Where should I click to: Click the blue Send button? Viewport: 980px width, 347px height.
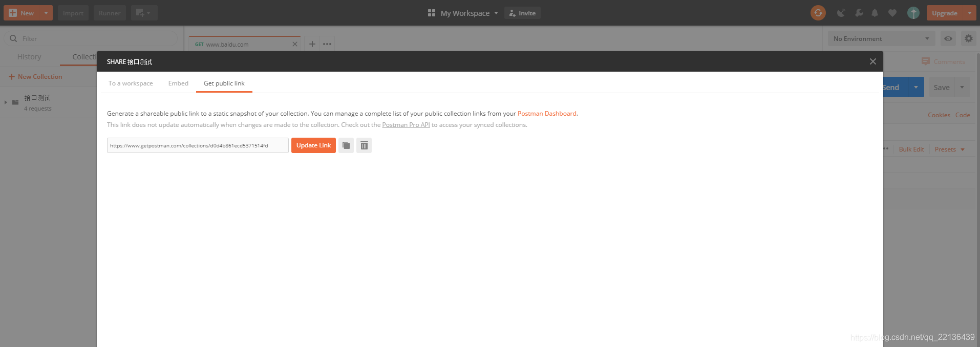tap(895, 87)
